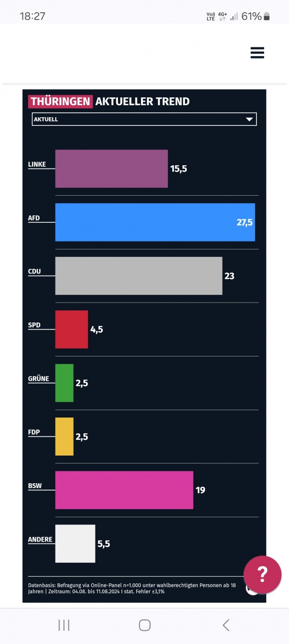Tap the yellow FDP bar
This screenshot has height=644, width=289.
tap(64, 437)
